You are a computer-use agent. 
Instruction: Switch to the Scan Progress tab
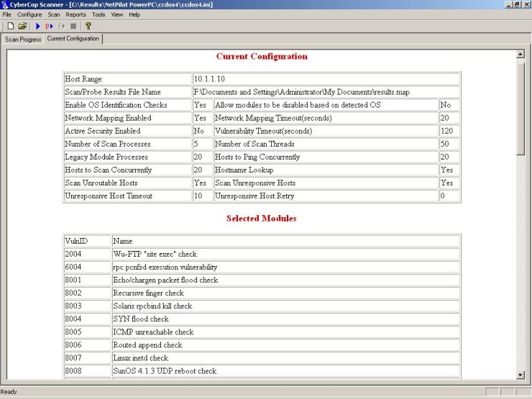(x=23, y=40)
